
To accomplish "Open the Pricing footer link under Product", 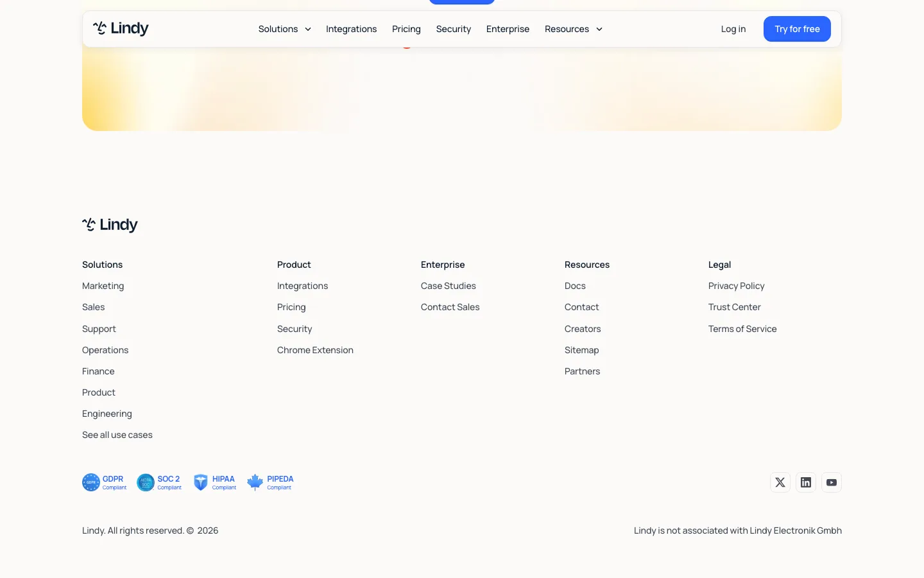I will tap(291, 307).
